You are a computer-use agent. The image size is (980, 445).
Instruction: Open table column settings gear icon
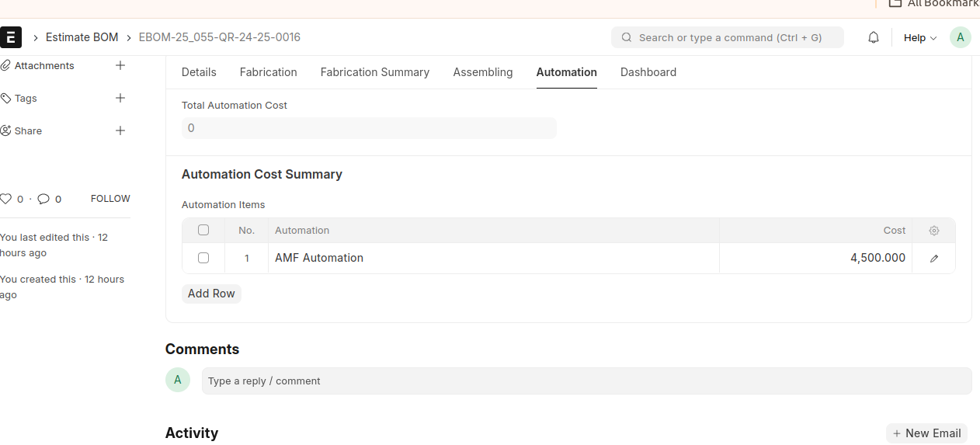point(933,231)
